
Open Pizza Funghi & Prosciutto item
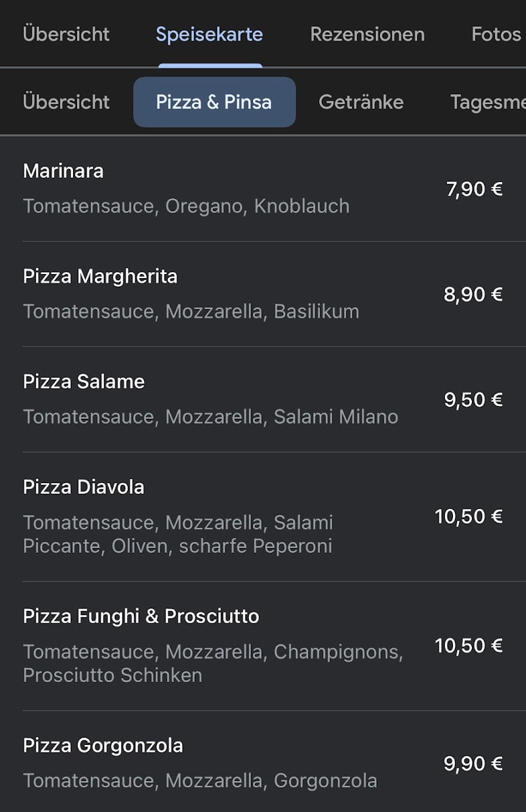[141, 616]
